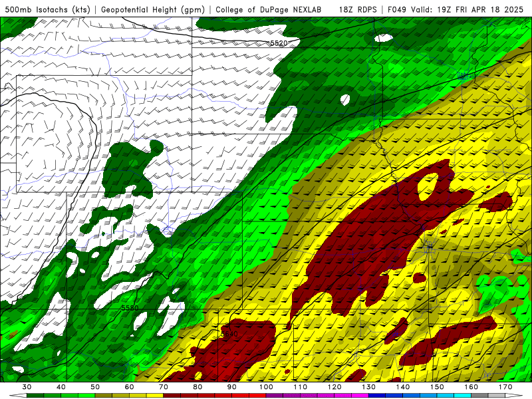The width and height of the screenshot is (532, 399).
Task: Click the "College of DuPage NEXLAB" credit text
Action: click(x=269, y=9)
